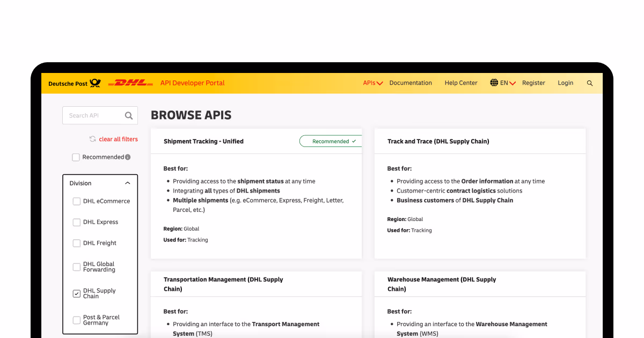Click 'Business customers of DHL Supply Chain' text
This screenshot has width=644, height=338.
point(455,201)
